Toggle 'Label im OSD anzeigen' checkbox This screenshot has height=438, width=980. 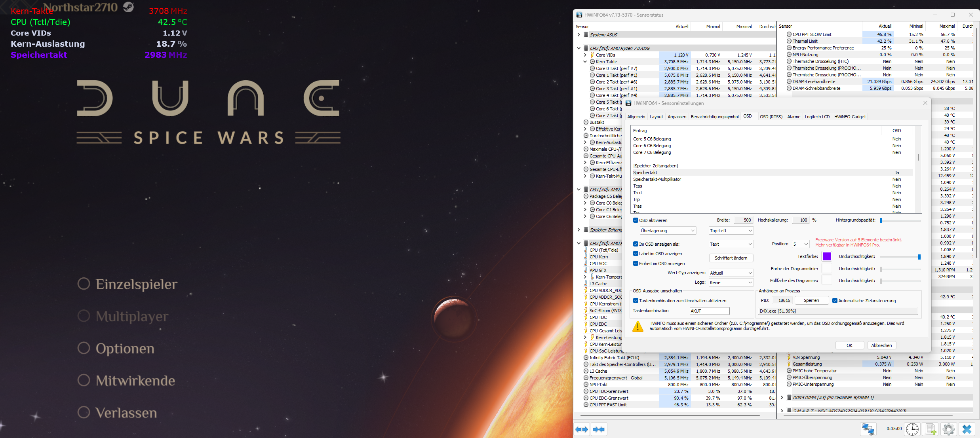point(636,254)
